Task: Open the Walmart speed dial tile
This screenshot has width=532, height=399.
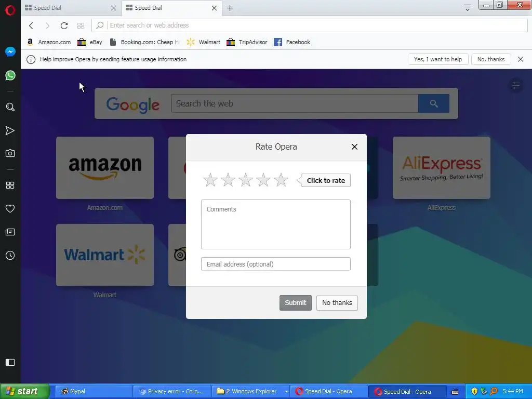Action: [105, 255]
